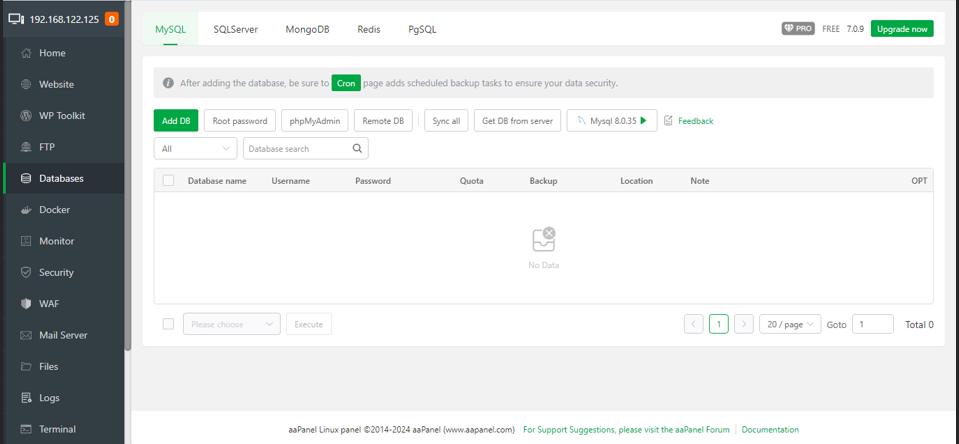
Task: Switch to the MongoDB tab
Action: click(308, 29)
